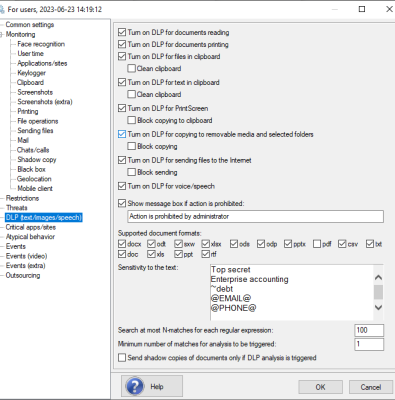Select Shadow copy in the tree

click(x=37, y=160)
